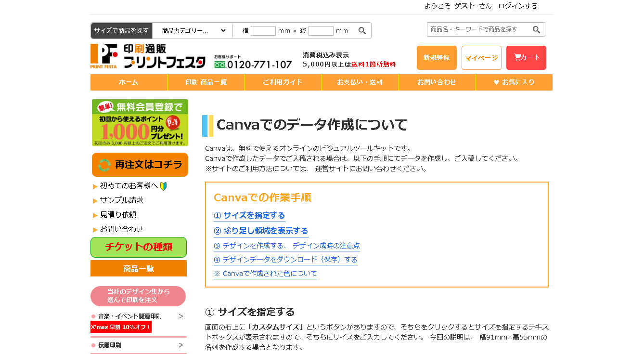Click the keyword search magnifier icon
This screenshot has height=354, width=644.
tap(536, 30)
